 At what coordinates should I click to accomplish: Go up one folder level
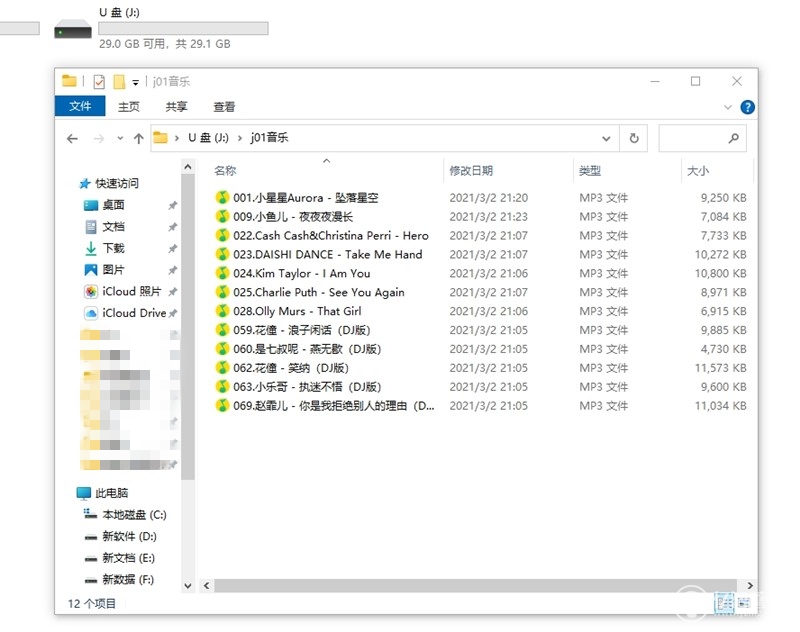tap(138, 139)
